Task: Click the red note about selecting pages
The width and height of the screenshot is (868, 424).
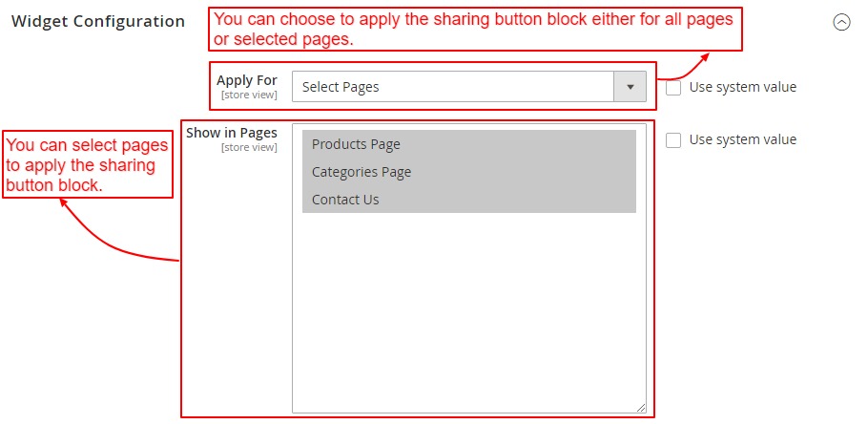Action: point(87,165)
